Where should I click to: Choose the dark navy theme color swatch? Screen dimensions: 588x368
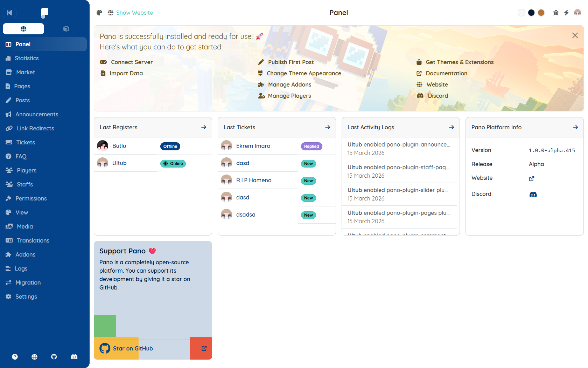(x=531, y=13)
